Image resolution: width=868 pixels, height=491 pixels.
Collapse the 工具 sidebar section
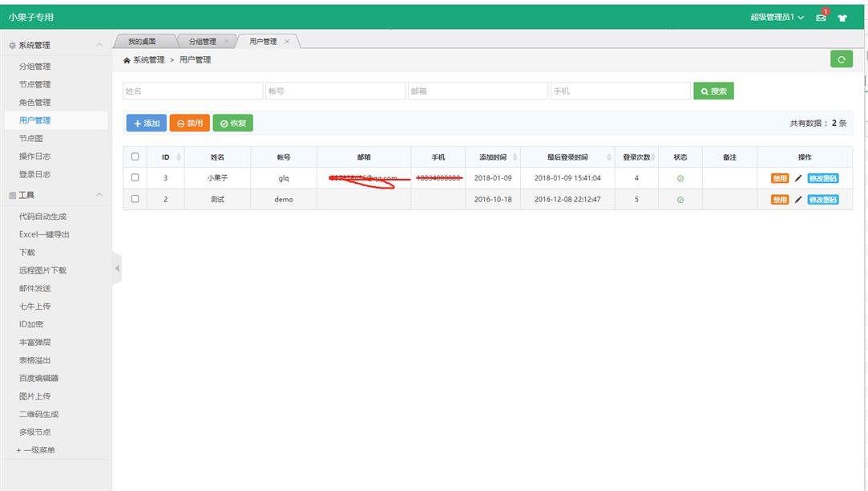[99, 195]
